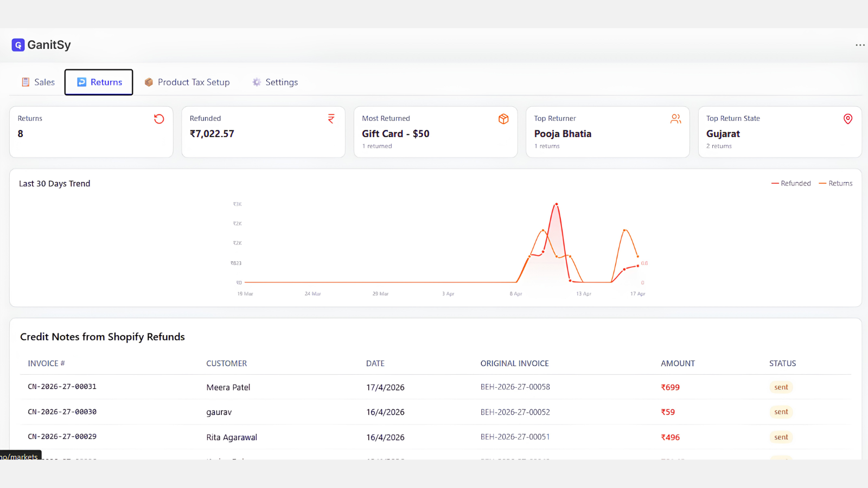Viewport: 868px width, 488px height.
Task: Open the Product Tax Setup tab
Action: [x=187, y=82]
